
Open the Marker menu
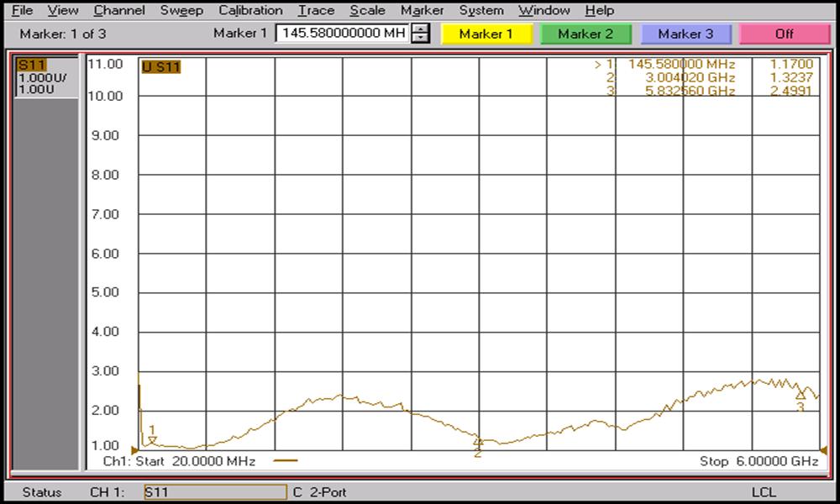click(422, 10)
